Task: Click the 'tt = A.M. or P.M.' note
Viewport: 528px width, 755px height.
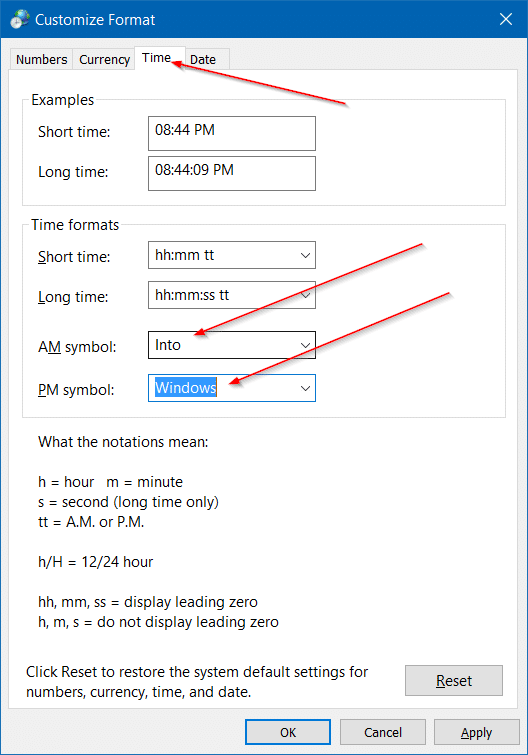Action: point(91,522)
